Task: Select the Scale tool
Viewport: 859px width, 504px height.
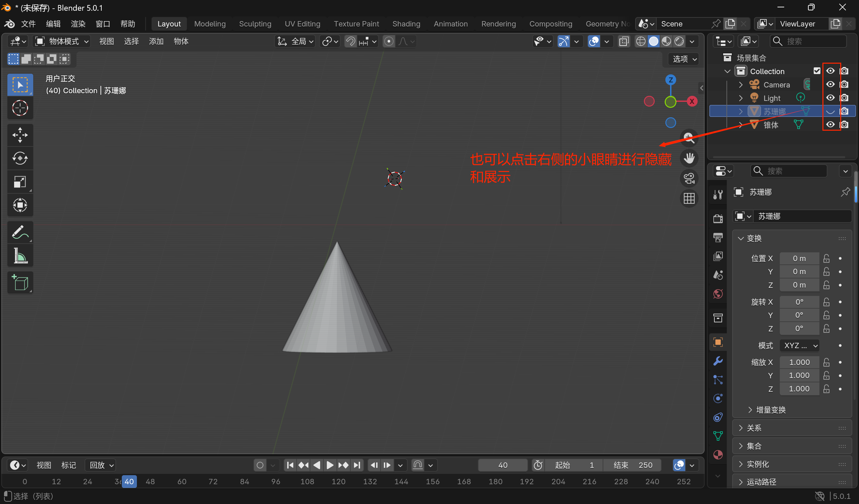Action: pos(20,182)
